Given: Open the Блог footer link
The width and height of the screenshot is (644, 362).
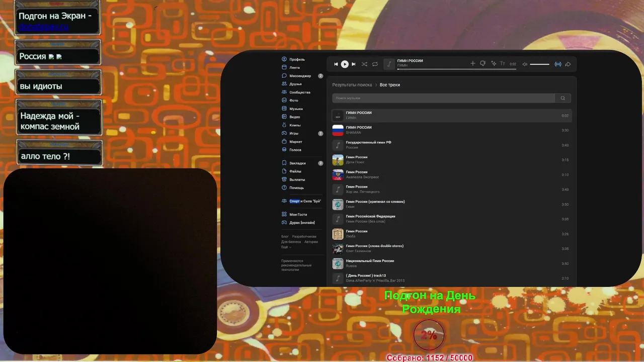Looking at the screenshot, I should tap(285, 236).
